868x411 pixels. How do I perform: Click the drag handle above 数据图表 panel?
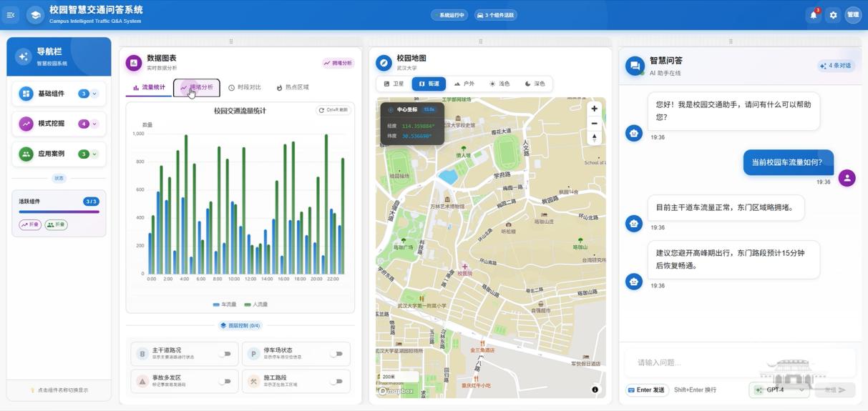pos(230,41)
